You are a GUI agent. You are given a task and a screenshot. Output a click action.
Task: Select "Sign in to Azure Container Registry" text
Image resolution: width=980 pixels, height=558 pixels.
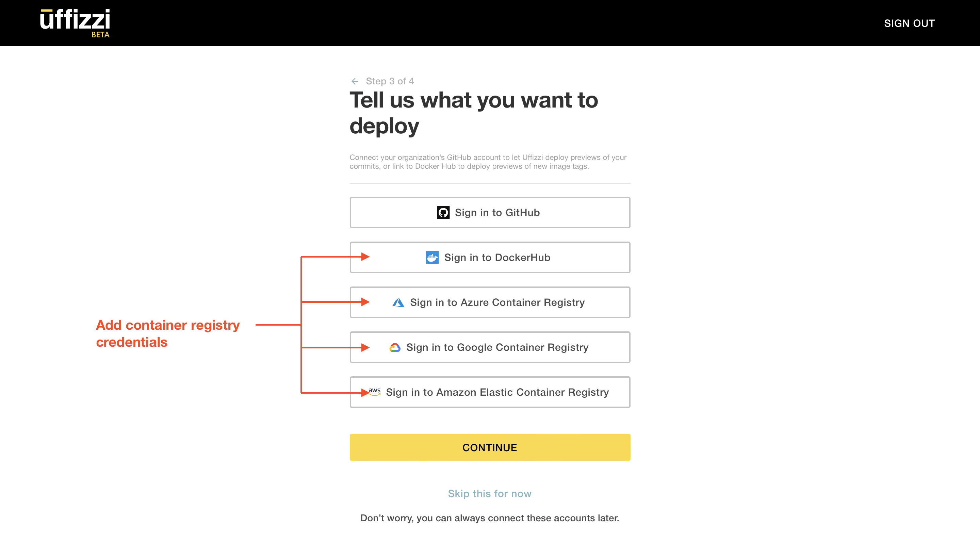click(x=497, y=302)
